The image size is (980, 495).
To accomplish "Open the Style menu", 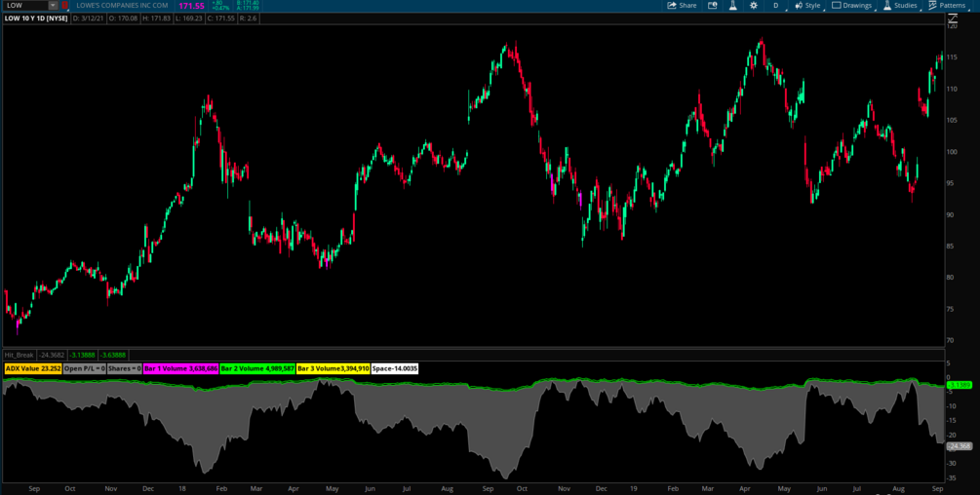I will coord(808,5).
